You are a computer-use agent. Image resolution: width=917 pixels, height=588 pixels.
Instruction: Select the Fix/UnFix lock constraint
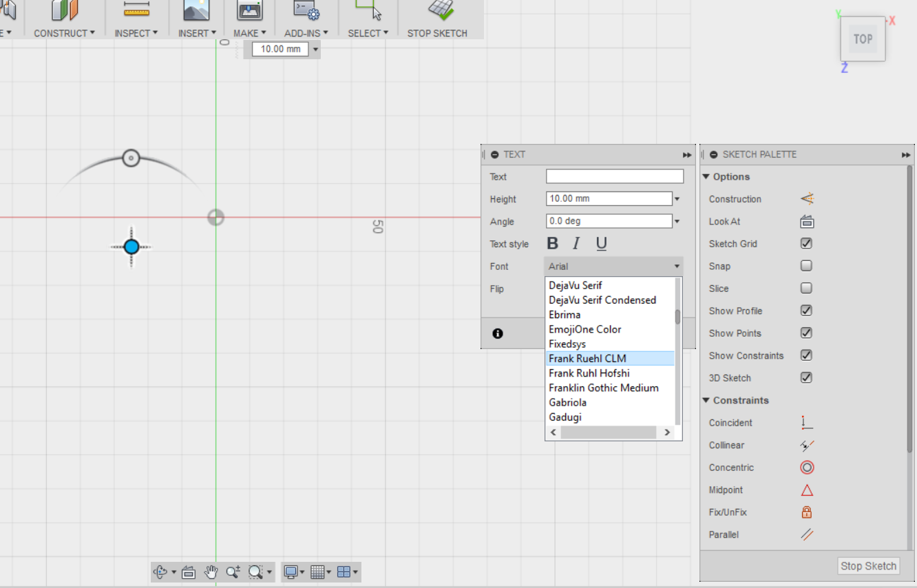pyautogui.click(x=807, y=512)
